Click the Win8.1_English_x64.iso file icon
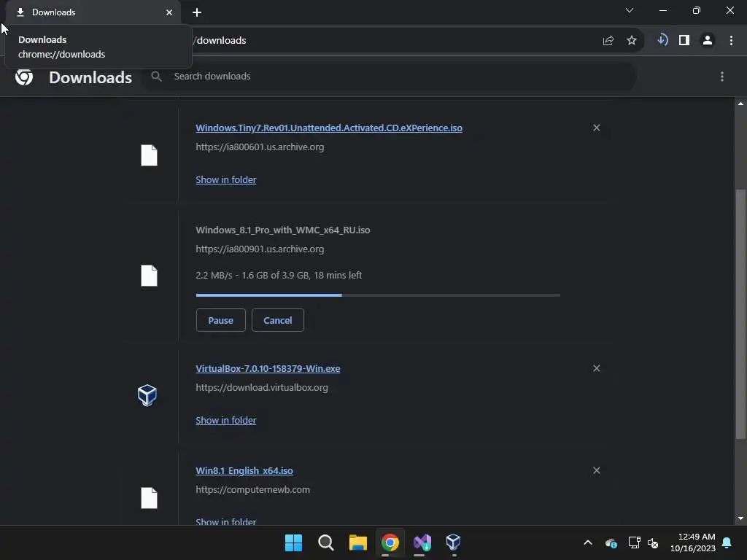 coord(149,498)
